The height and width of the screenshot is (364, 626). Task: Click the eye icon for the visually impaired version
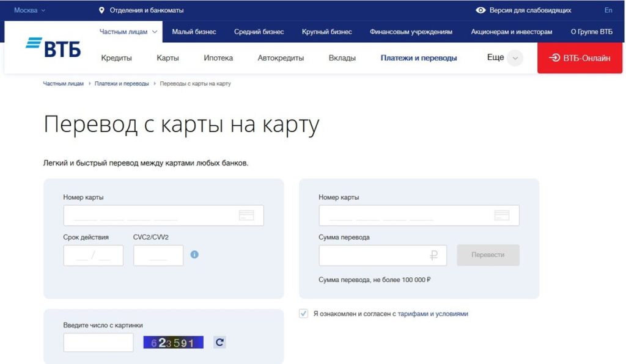(x=481, y=10)
